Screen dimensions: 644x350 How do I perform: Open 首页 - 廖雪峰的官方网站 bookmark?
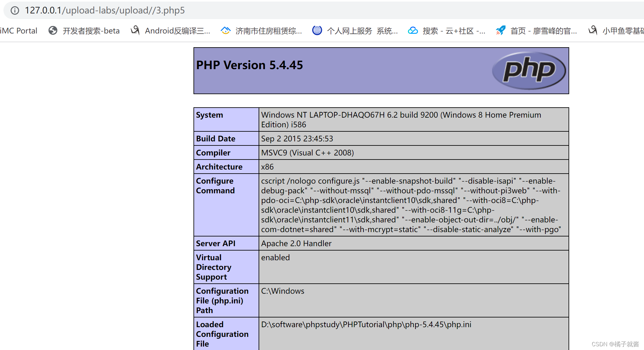544,31
